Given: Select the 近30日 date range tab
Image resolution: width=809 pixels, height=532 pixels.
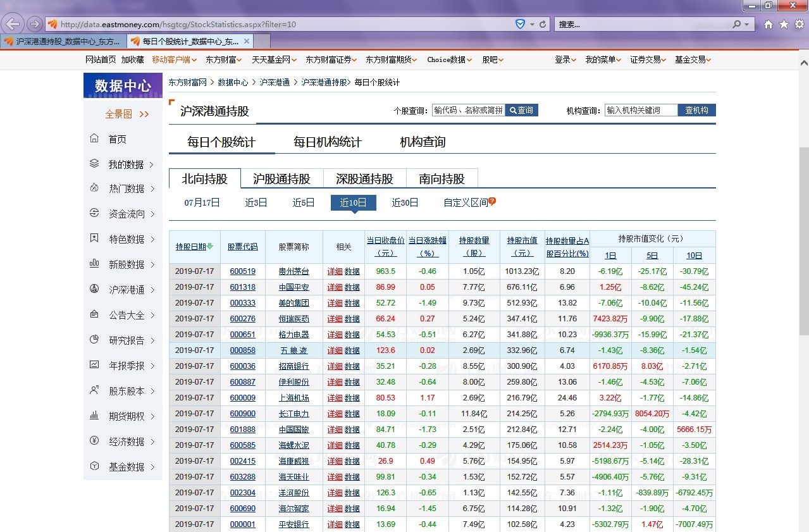Looking at the screenshot, I should 404,202.
